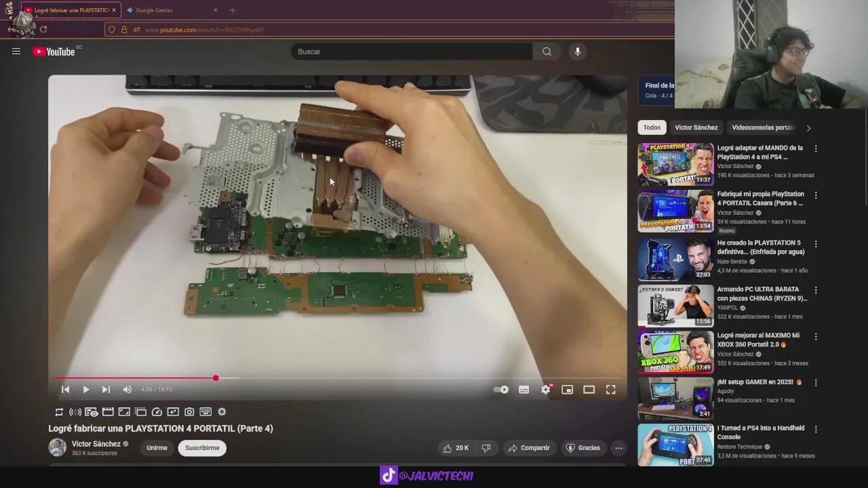
Task: Subscribe with the Suscribirme button
Action: [x=202, y=448]
